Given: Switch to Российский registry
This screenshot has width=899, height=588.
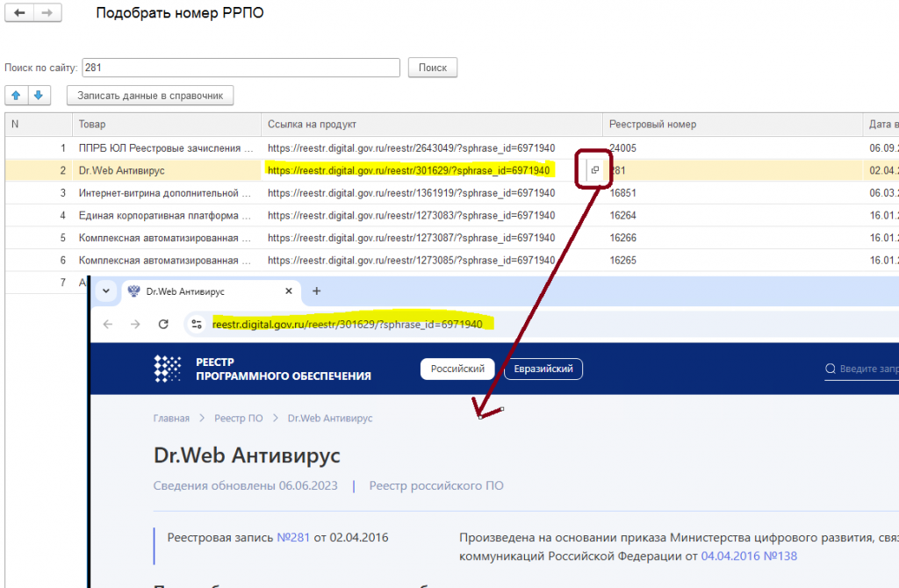Looking at the screenshot, I should [x=457, y=369].
